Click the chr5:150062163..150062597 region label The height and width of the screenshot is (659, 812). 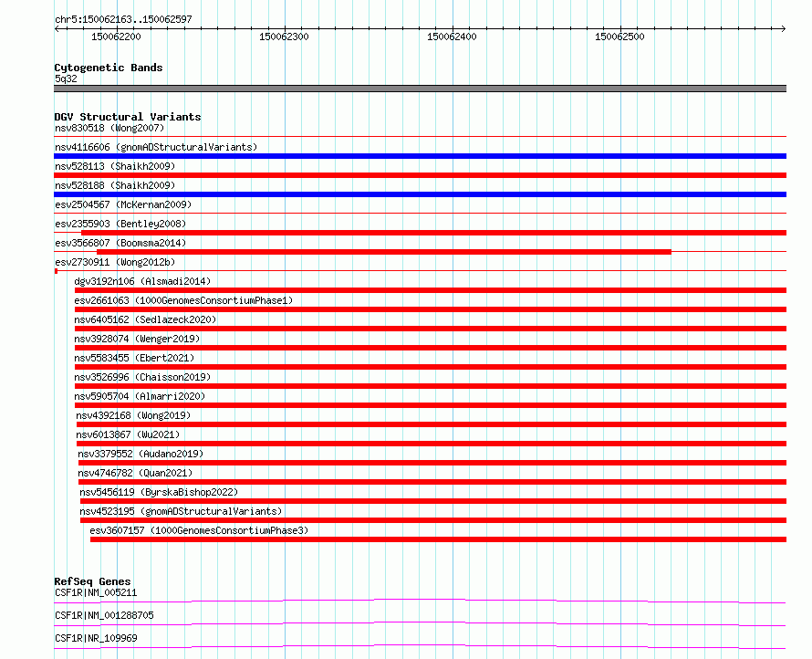[x=123, y=19]
